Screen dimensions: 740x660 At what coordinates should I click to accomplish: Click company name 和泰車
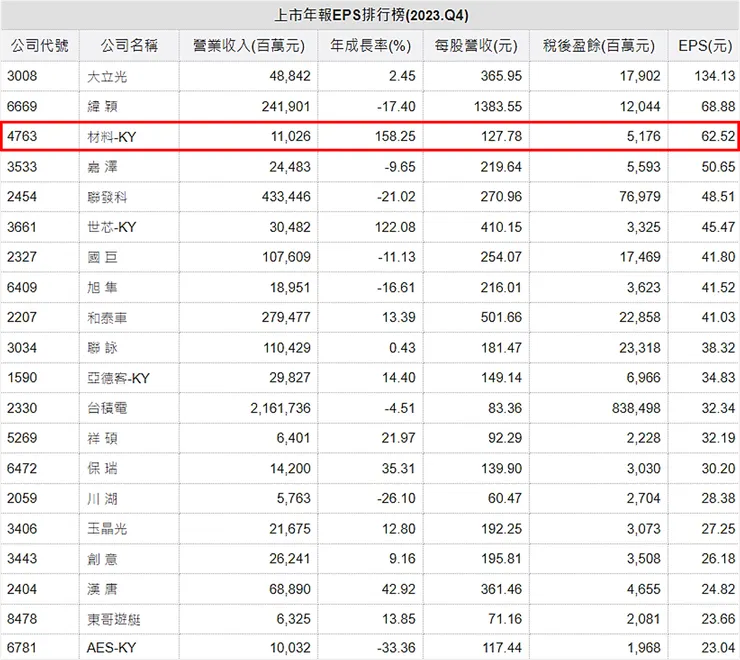coord(107,318)
